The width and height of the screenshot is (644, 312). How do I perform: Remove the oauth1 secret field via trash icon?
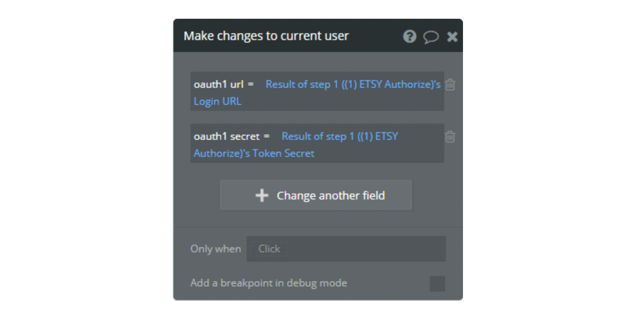pyautogui.click(x=450, y=136)
